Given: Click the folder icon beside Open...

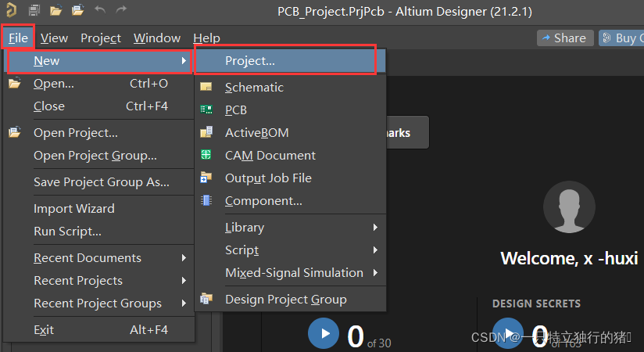Looking at the screenshot, I should [x=14, y=83].
